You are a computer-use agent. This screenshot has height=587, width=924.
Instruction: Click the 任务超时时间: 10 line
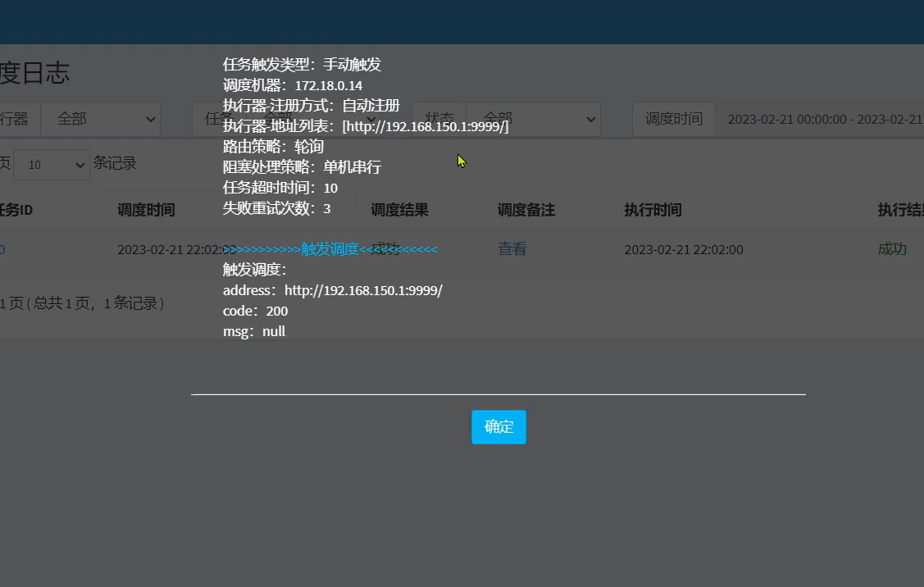tap(280, 188)
